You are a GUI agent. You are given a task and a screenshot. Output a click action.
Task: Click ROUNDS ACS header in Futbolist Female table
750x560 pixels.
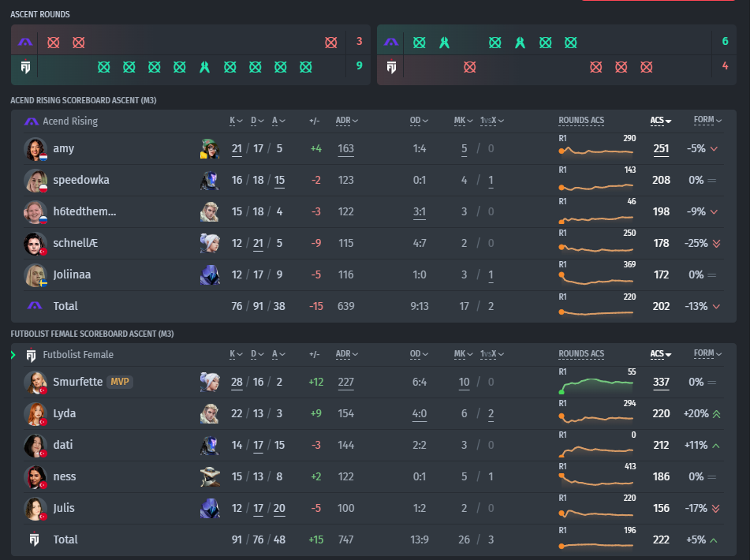click(x=581, y=354)
